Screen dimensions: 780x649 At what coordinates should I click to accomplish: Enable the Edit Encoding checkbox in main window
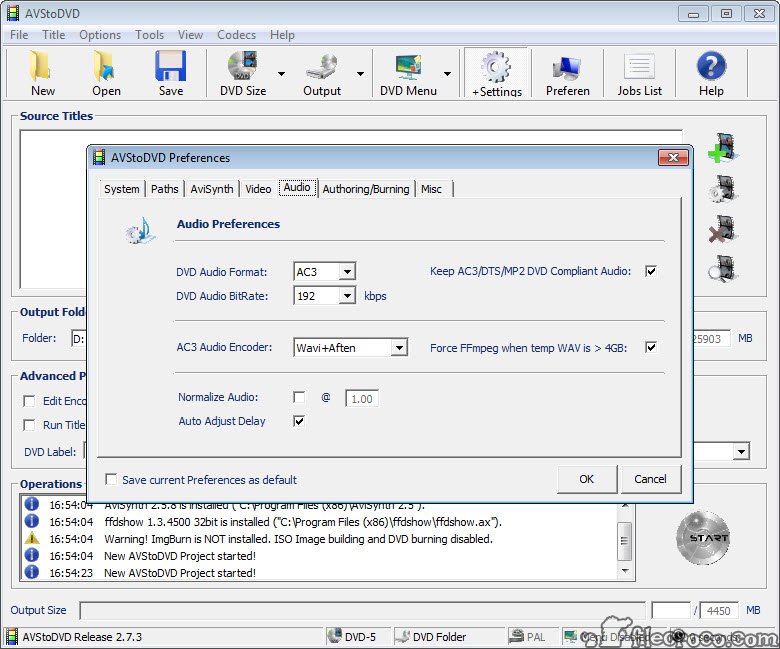point(29,401)
